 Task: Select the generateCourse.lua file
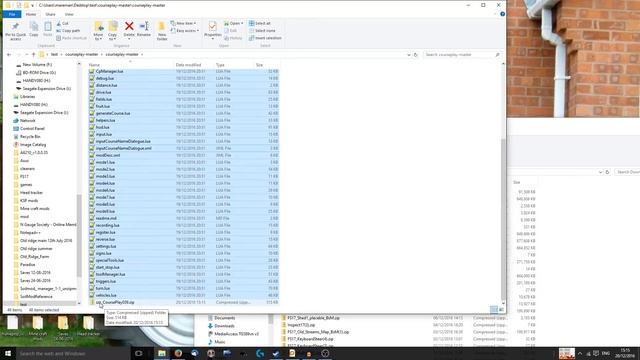pos(113,113)
